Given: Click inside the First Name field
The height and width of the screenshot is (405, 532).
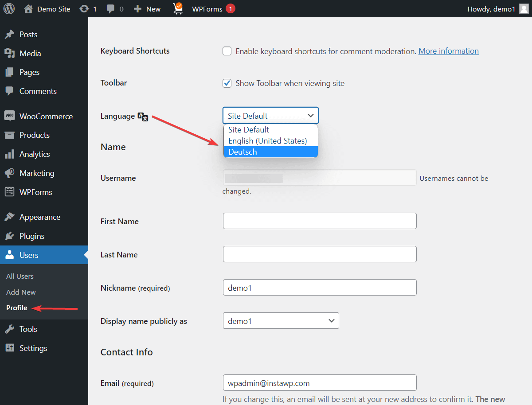Looking at the screenshot, I should [319, 221].
